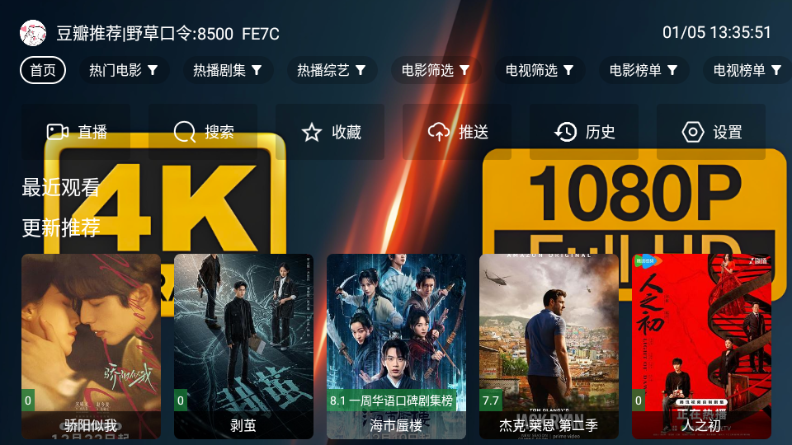Expand the 热播剧集 dropdown arrow
The height and width of the screenshot is (445, 792).
(257, 71)
